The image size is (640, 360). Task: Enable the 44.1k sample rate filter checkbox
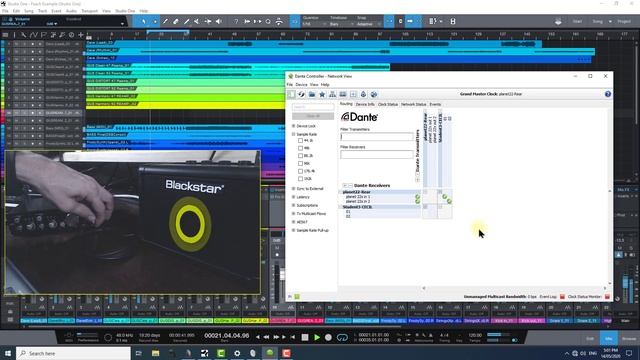point(300,140)
